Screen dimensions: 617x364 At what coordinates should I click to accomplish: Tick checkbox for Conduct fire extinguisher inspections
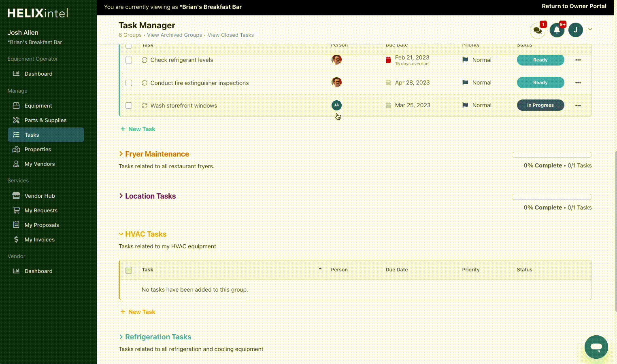point(129,83)
